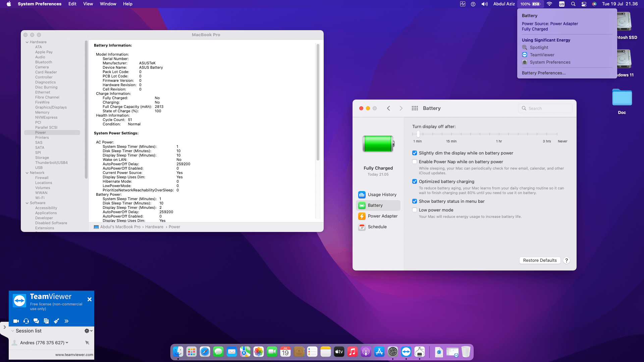The width and height of the screenshot is (644, 362).
Task: Select Graphics/Displays in Hardware list
Action: click(51, 108)
